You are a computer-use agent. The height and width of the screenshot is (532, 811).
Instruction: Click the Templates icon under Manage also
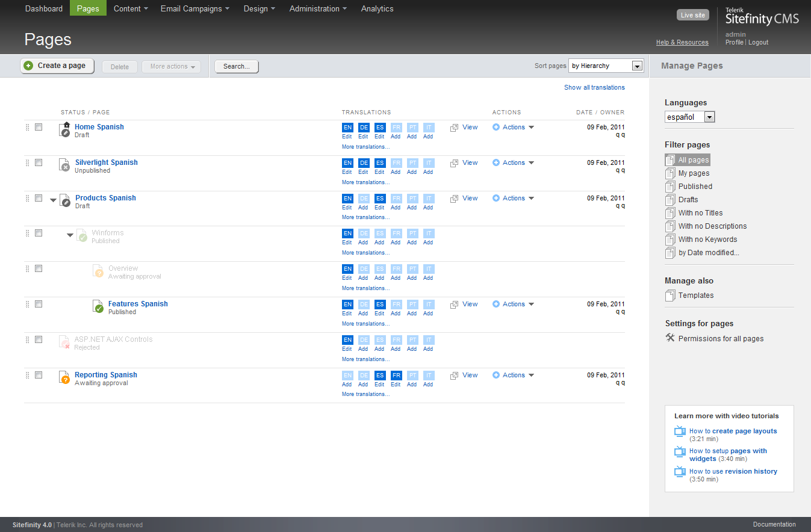(x=670, y=295)
